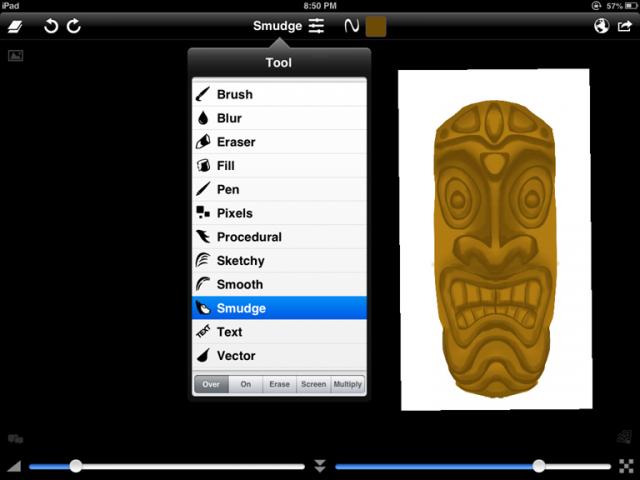Select the On blend mode button
Screen dimensions: 640x480
pyautogui.click(x=245, y=384)
